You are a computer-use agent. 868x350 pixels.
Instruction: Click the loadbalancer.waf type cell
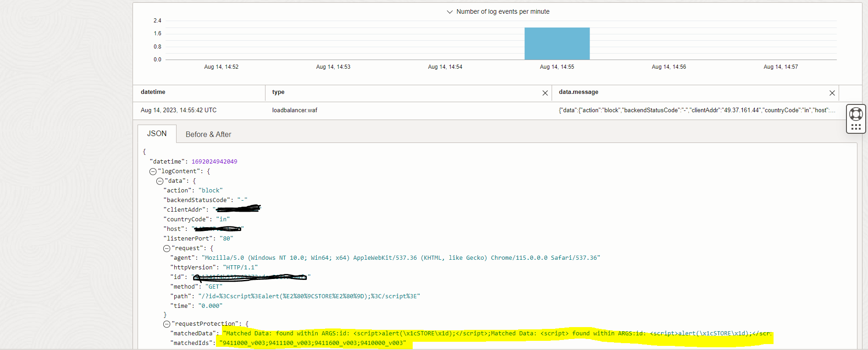click(295, 110)
